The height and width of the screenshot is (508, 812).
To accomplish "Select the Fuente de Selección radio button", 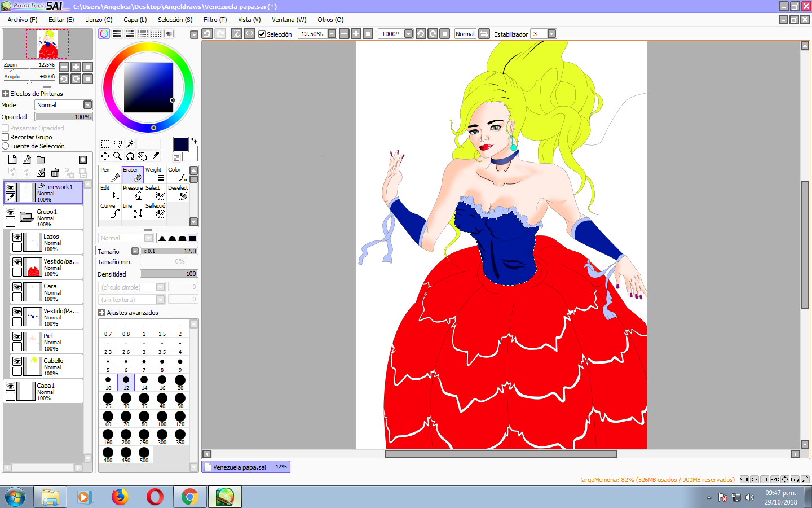I will tap(6, 146).
